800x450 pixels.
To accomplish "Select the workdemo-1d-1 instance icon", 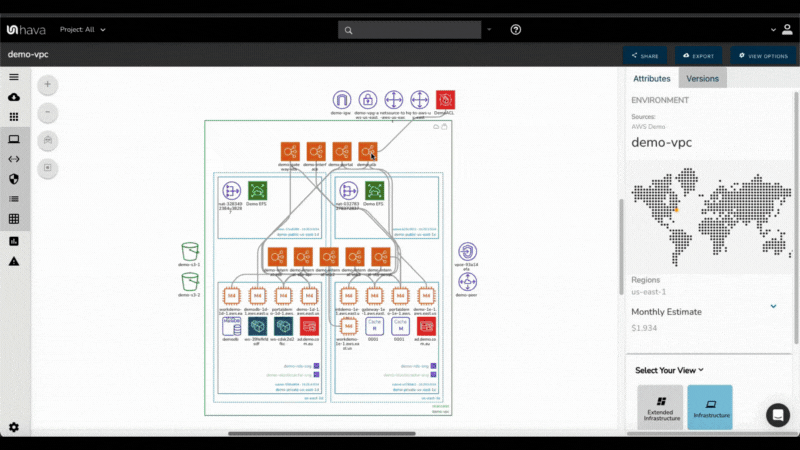I will pyautogui.click(x=231, y=296).
